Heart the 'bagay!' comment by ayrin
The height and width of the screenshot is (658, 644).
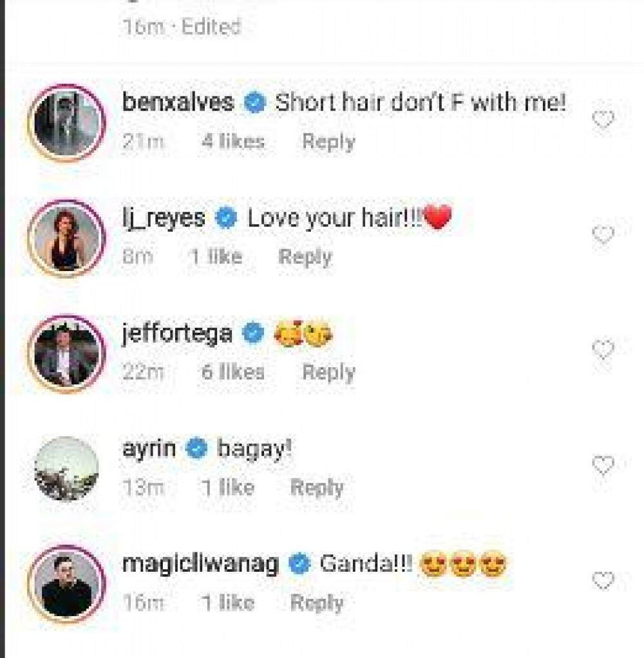coord(603,465)
